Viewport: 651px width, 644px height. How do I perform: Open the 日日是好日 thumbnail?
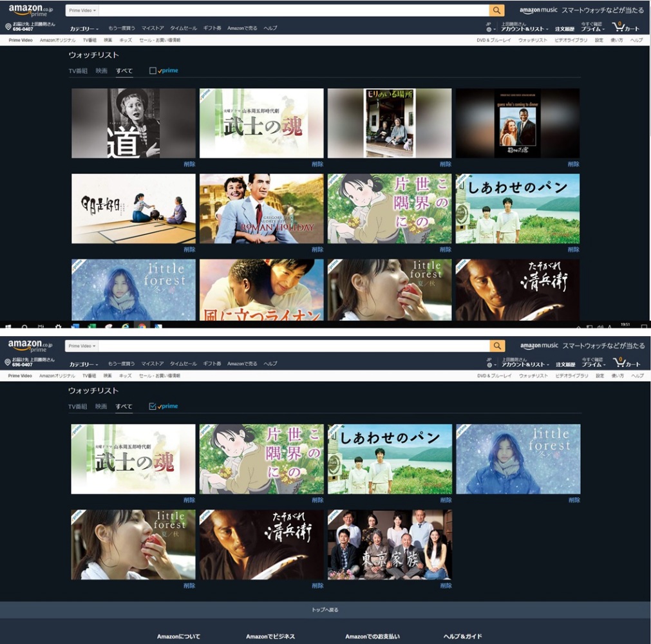(x=133, y=209)
